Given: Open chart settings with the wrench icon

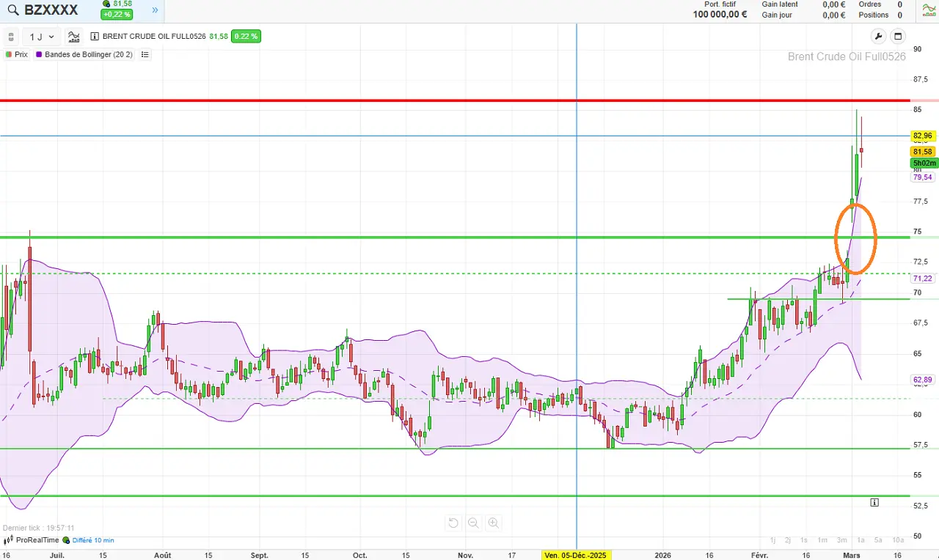Looking at the screenshot, I should coord(878,37).
